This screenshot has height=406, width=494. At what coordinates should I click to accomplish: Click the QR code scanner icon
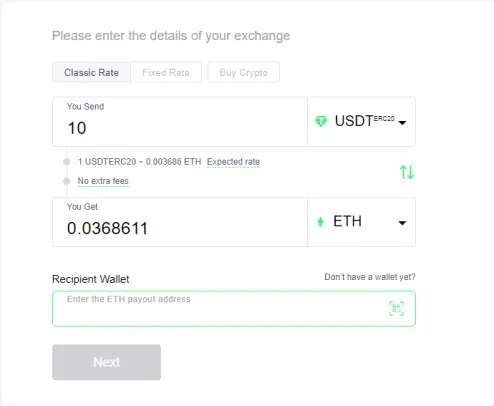397,308
